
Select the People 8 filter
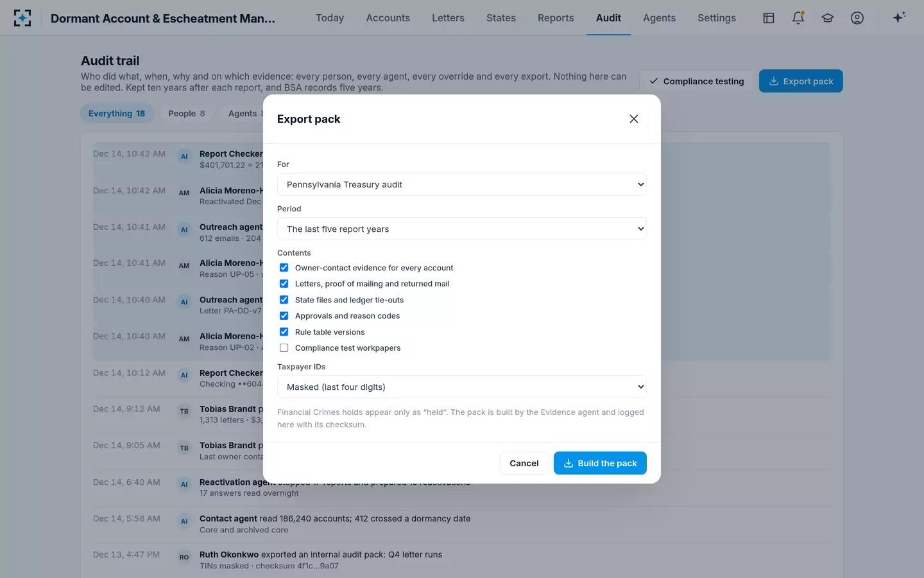coord(187,114)
